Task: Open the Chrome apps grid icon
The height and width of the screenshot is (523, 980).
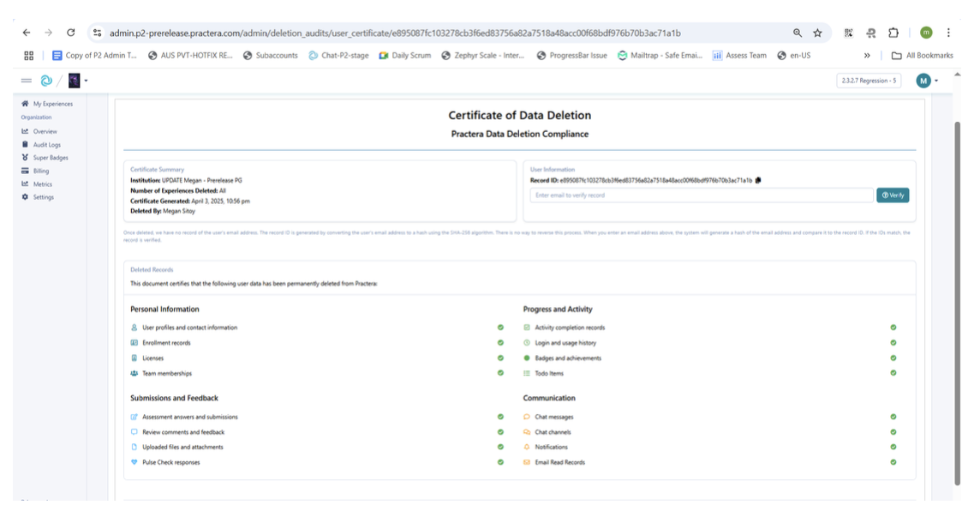Action: tap(28, 56)
